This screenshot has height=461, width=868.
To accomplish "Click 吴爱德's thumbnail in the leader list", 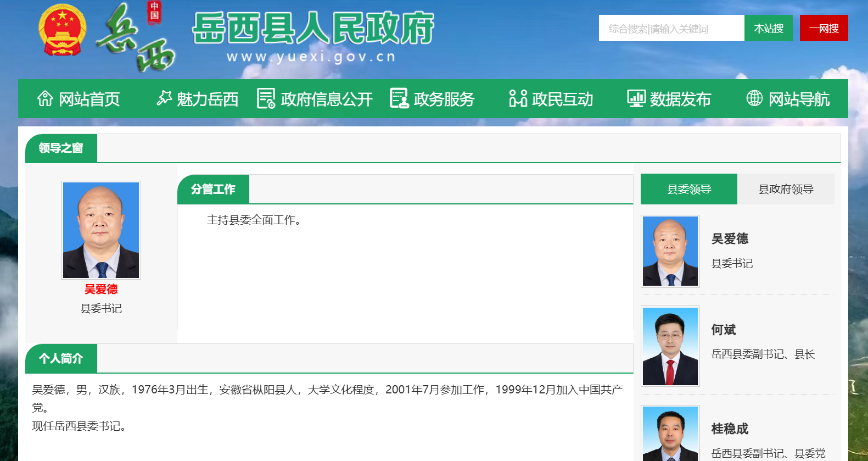I will [x=670, y=251].
